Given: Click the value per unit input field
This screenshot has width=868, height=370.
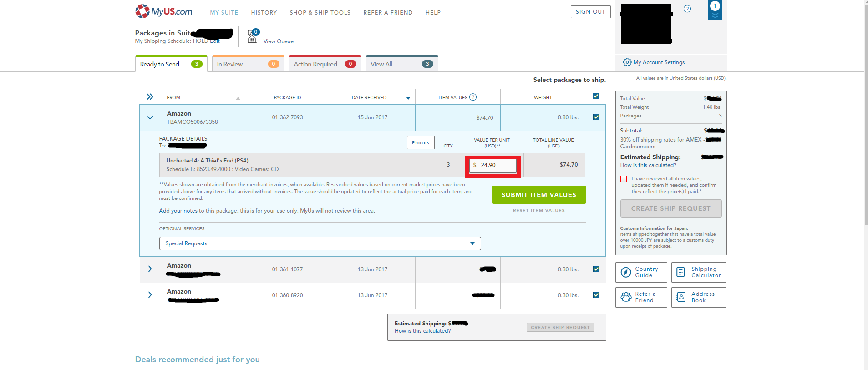Looking at the screenshot, I should pos(493,165).
